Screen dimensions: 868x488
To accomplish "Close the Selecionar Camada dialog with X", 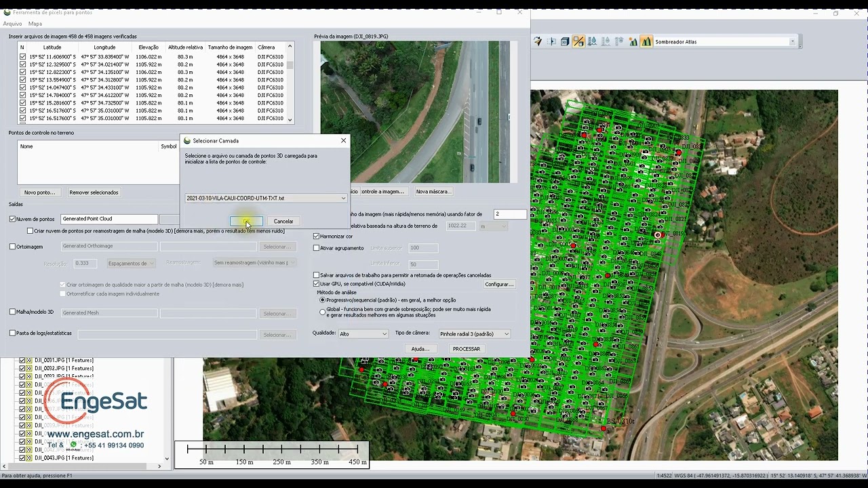I will click(x=343, y=141).
